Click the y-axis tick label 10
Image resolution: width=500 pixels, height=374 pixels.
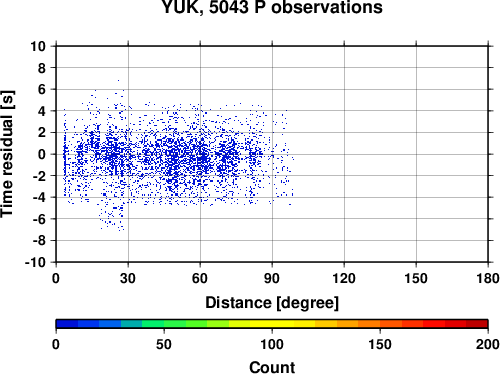38,46
